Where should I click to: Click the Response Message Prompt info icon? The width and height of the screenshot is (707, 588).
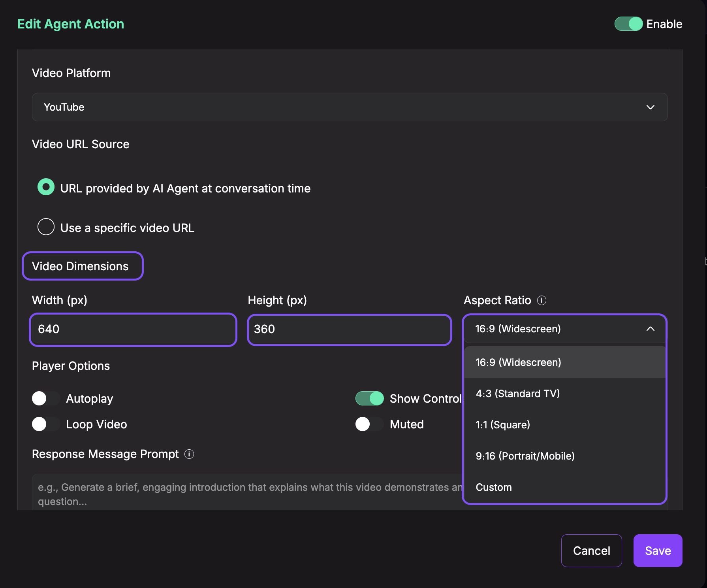click(190, 454)
